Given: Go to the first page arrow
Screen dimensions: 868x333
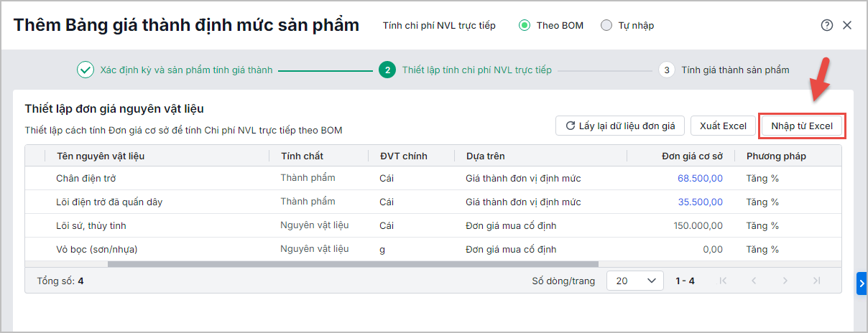Looking at the screenshot, I should point(723,281).
